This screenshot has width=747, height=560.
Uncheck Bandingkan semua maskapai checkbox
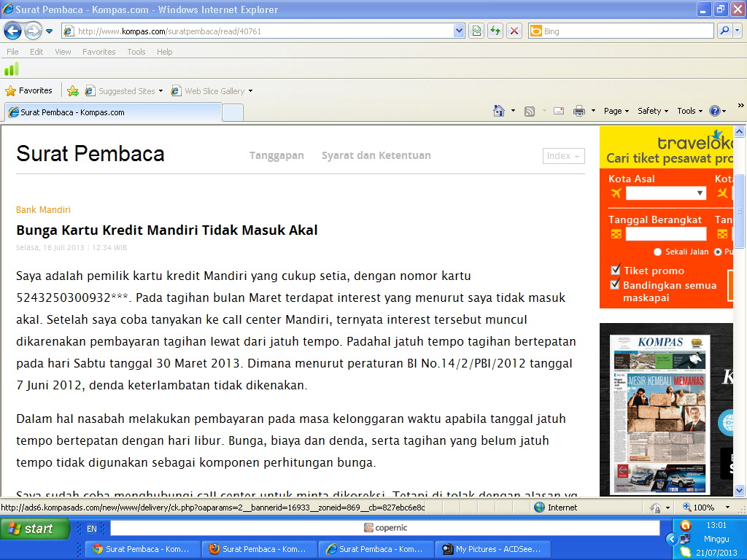616,284
